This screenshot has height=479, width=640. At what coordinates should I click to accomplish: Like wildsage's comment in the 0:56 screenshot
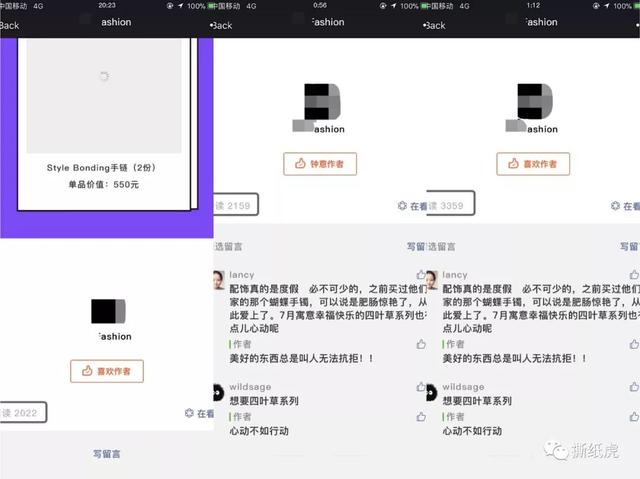[x=421, y=387]
